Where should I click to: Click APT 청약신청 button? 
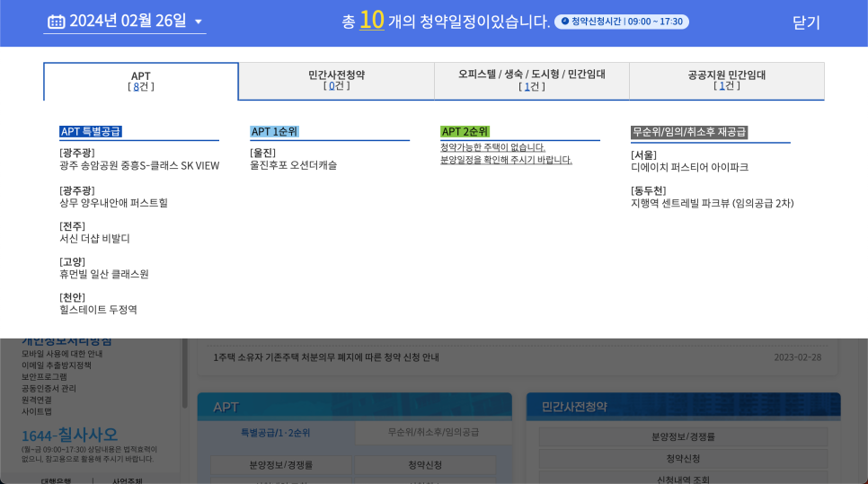(425, 465)
